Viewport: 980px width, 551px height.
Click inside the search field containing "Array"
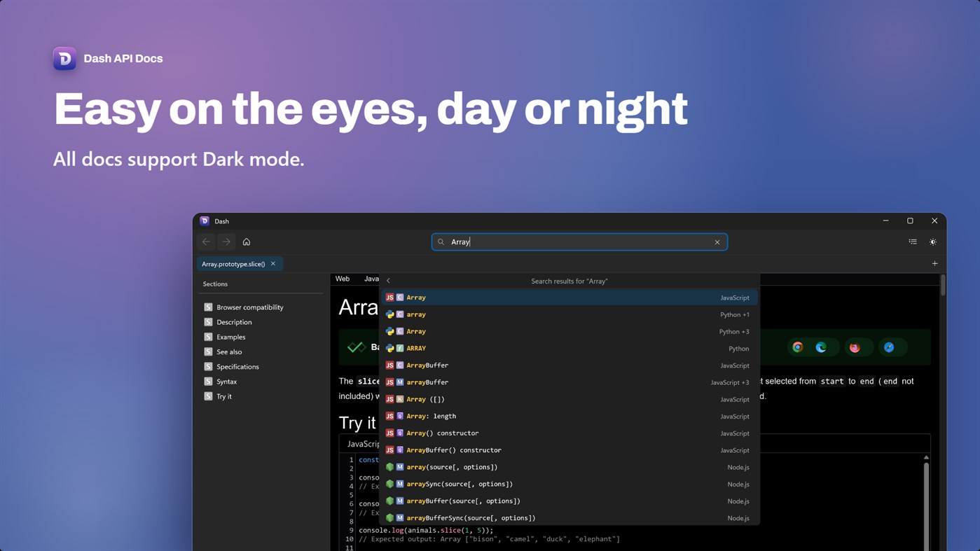579,242
